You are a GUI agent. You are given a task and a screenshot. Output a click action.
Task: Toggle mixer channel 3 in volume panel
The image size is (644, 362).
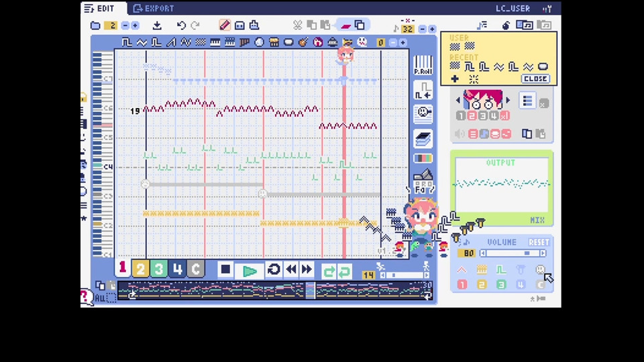[x=501, y=285]
